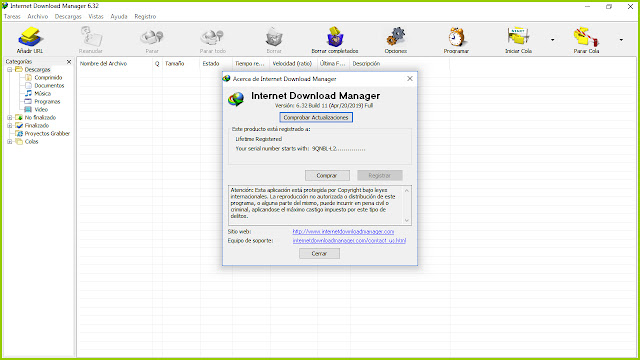Close the Acerca de dialog

(x=410, y=79)
